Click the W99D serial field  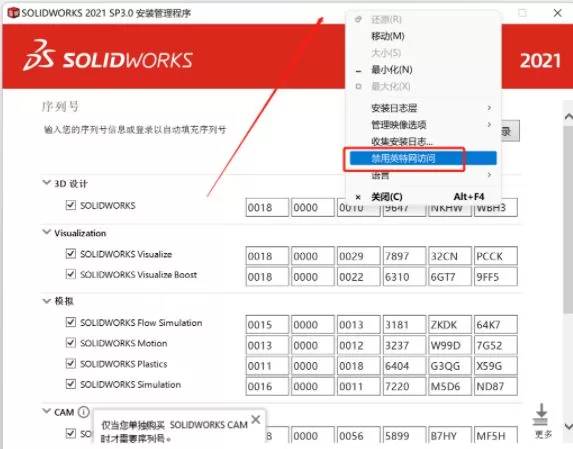click(450, 345)
